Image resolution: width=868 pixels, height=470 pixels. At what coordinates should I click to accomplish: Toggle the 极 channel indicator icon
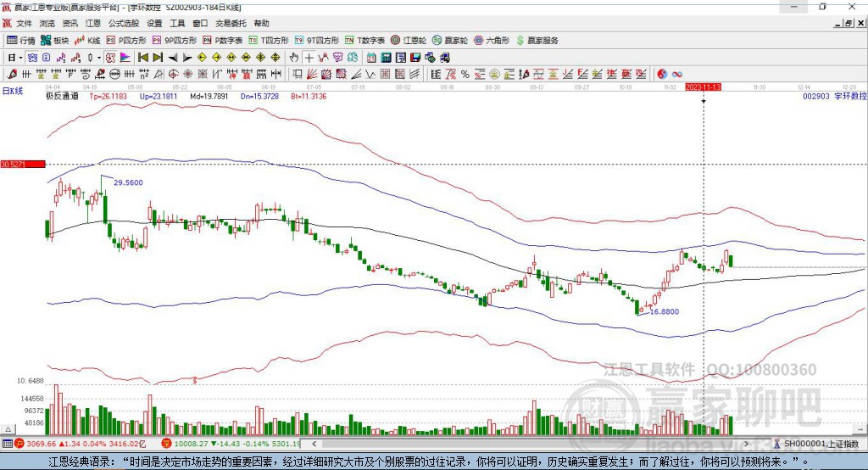[111, 58]
